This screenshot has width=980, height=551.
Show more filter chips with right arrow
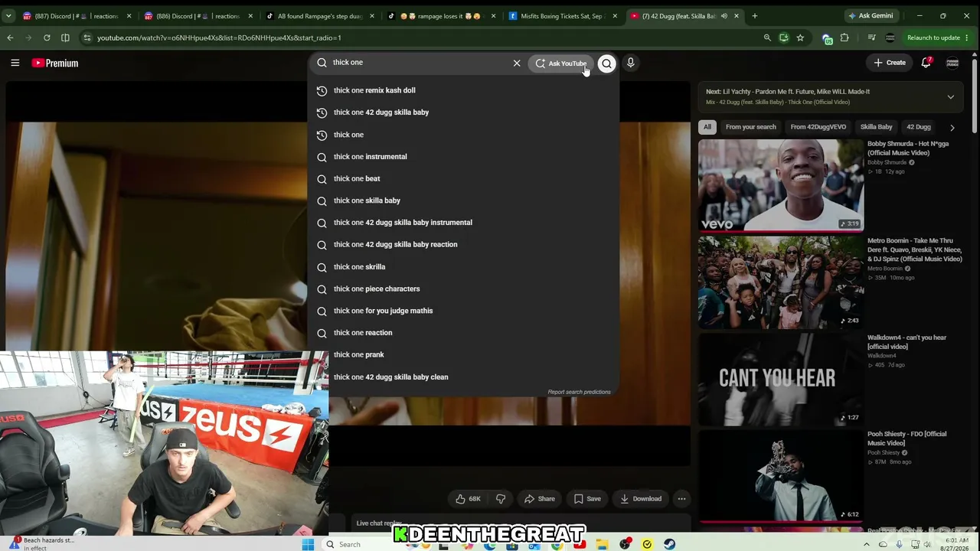952,127
